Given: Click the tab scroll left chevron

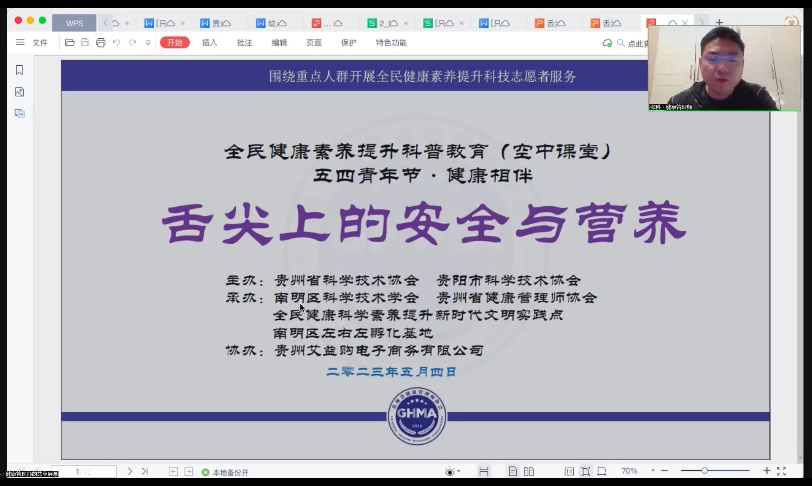Looking at the screenshot, I should point(106,23).
